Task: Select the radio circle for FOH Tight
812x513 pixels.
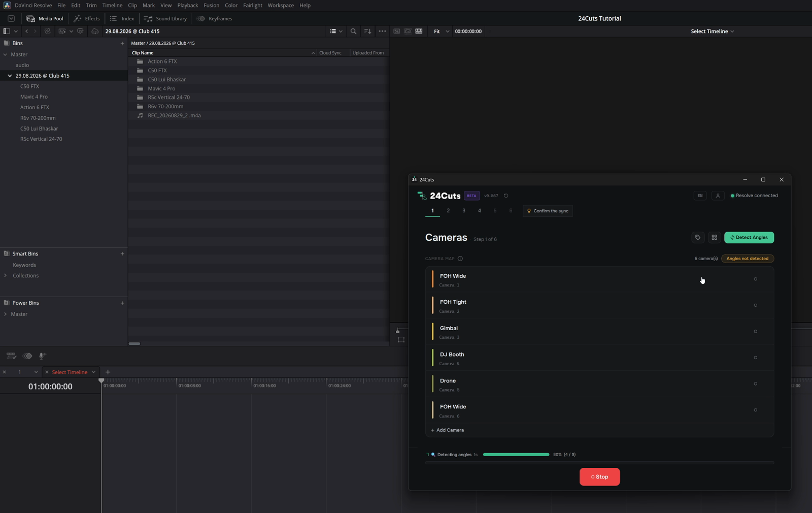Action: [x=755, y=305]
